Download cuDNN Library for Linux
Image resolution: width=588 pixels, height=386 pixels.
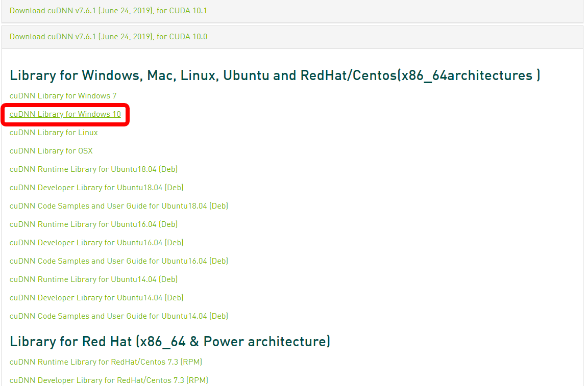click(x=54, y=132)
